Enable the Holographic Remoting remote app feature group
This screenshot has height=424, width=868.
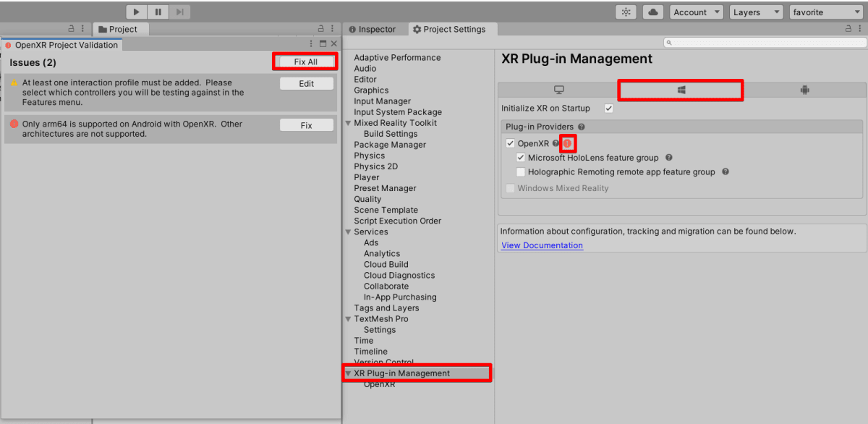521,172
